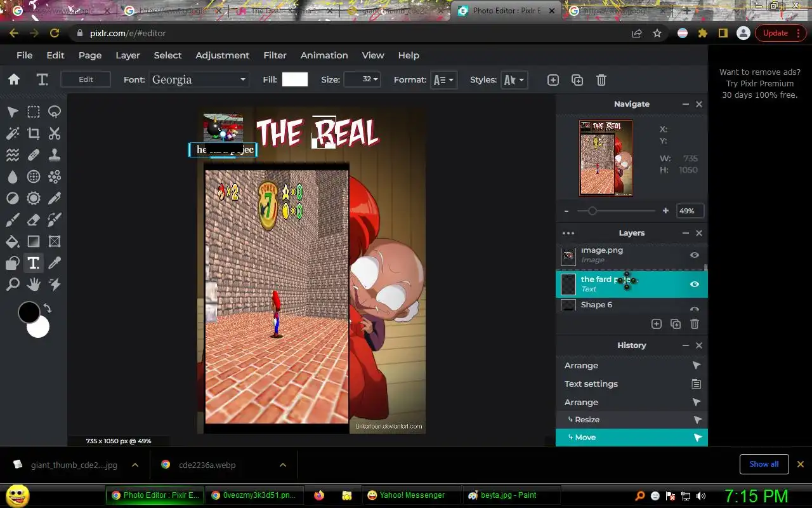Open beyta.jpg - Paint from taskbar
This screenshot has height=508, width=812.
click(x=511, y=495)
